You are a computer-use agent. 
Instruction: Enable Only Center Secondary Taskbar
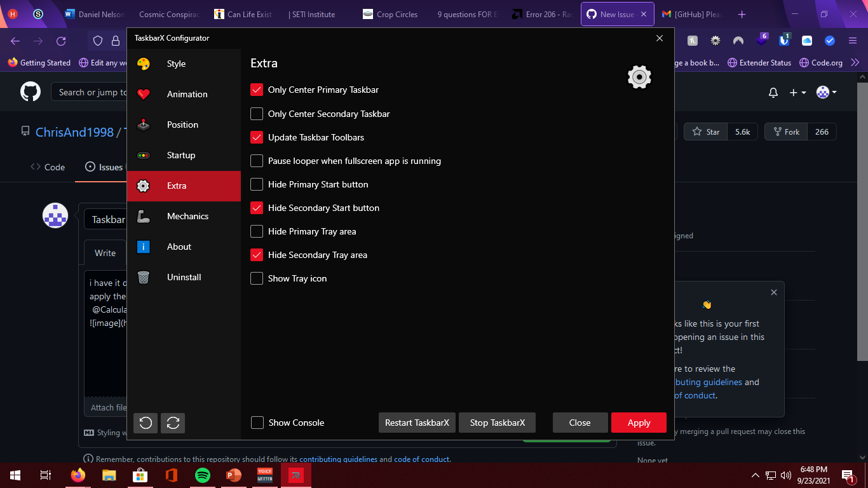(257, 114)
